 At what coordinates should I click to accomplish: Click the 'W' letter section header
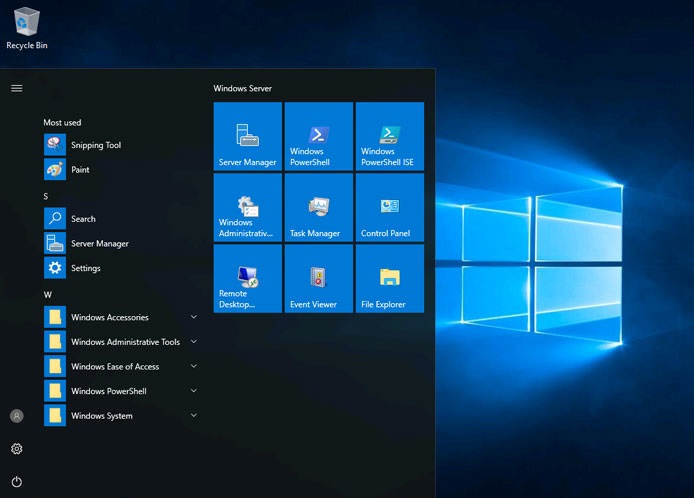[47, 294]
